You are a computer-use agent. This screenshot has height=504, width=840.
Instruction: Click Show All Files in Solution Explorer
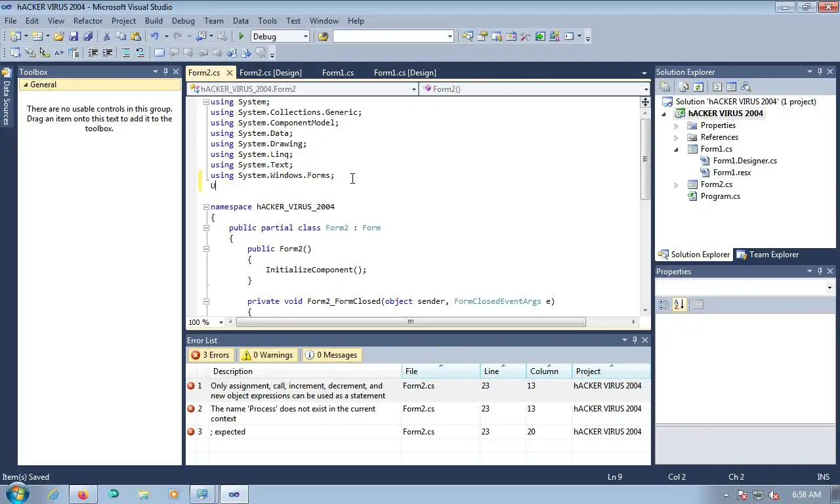[x=684, y=87]
